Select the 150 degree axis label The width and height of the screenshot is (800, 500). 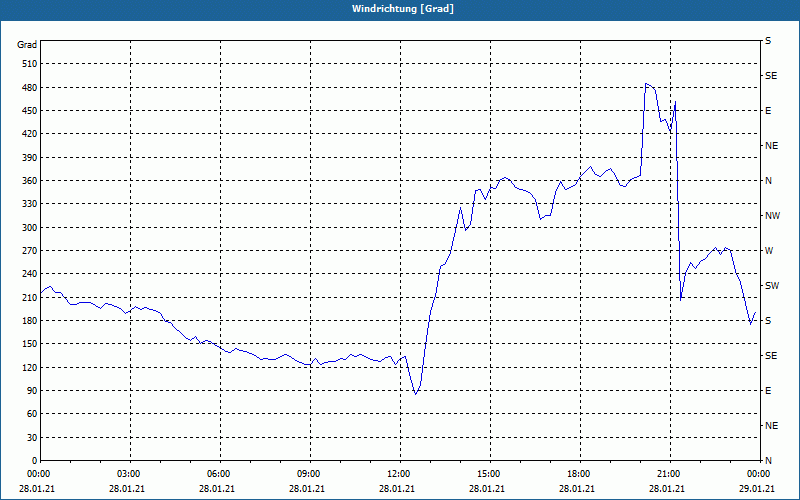pyautogui.click(x=30, y=343)
